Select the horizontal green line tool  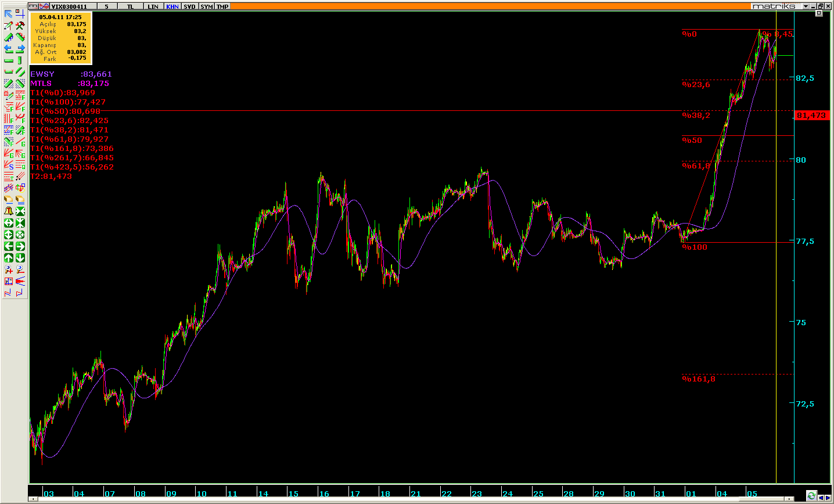[x=8, y=60]
